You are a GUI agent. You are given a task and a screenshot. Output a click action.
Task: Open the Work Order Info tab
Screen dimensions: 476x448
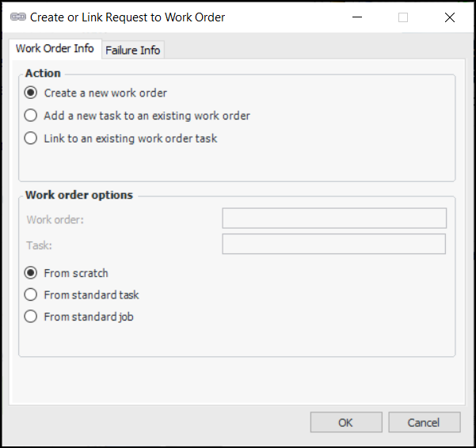point(55,49)
